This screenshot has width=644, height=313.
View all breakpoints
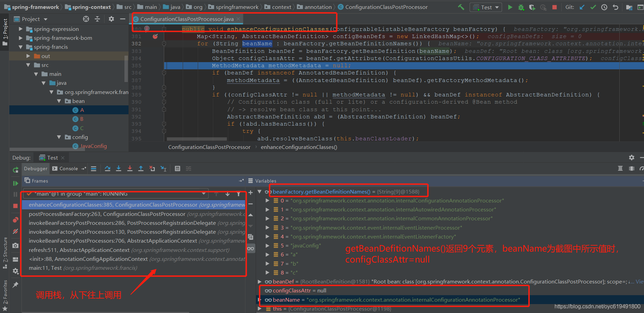click(15, 220)
